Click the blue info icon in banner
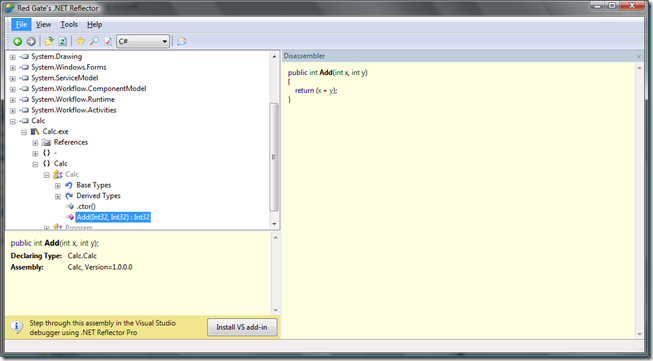This screenshot has height=361, width=653. click(17, 327)
